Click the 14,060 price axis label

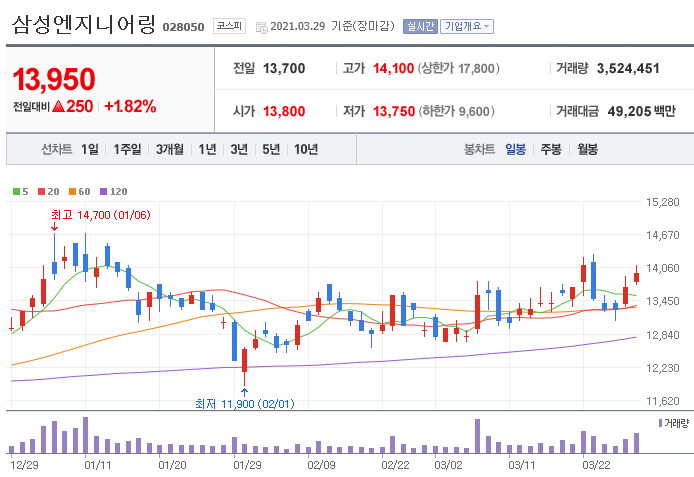click(x=663, y=268)
